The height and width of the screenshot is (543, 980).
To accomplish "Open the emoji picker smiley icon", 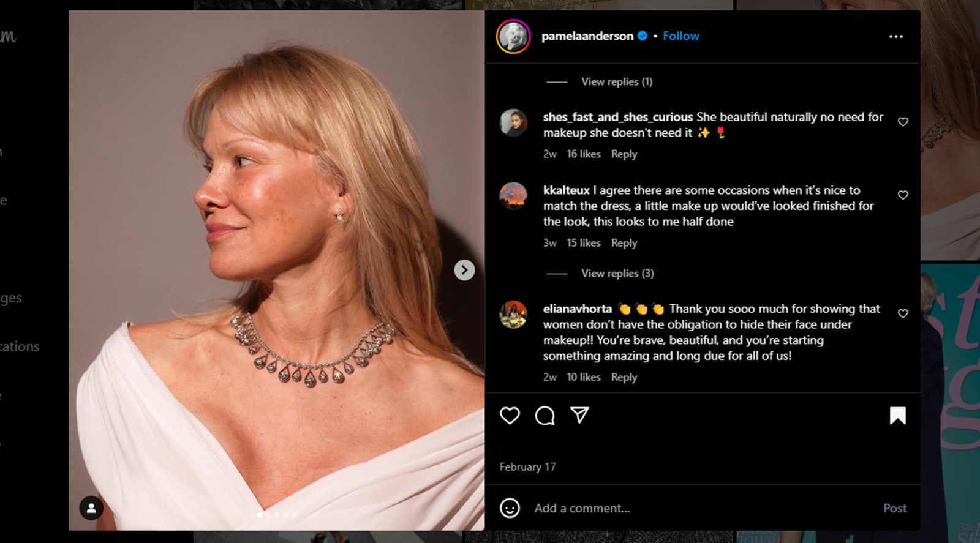I will (x=510, y=508).
